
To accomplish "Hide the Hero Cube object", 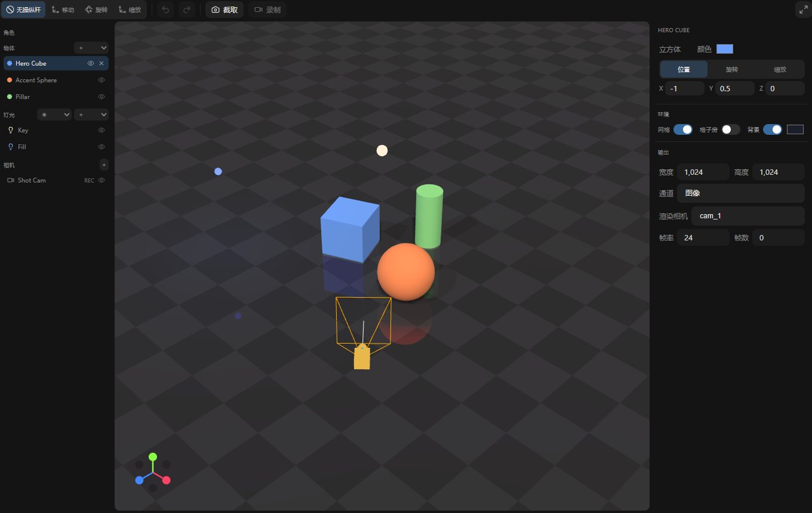I will pos(91,63).
